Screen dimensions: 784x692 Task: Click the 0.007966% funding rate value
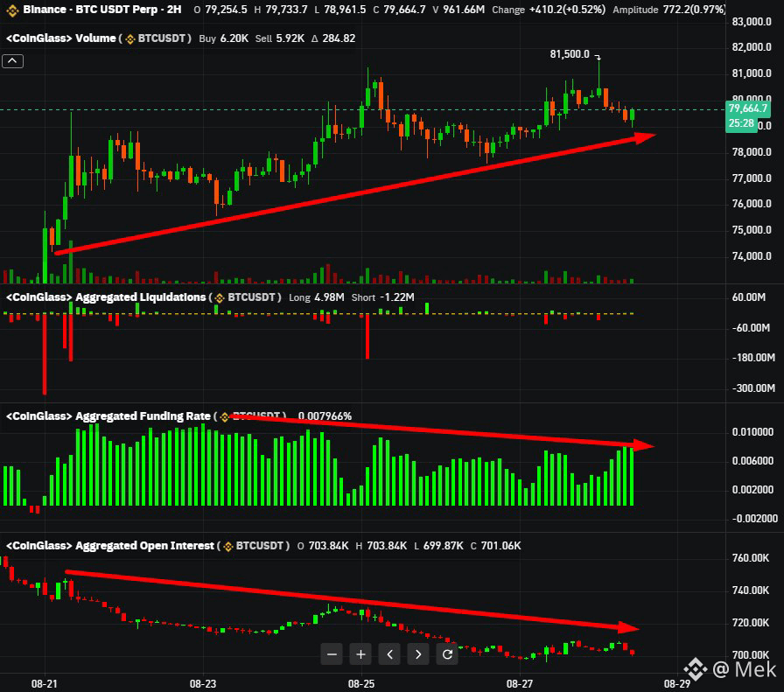coord(325,416)
